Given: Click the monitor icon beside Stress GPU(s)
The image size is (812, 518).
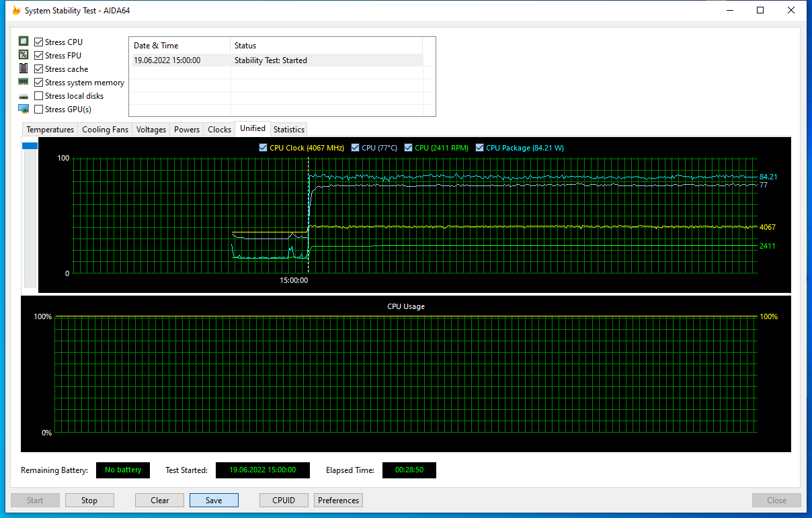Looking at the screenshot, I should (24, 109).
